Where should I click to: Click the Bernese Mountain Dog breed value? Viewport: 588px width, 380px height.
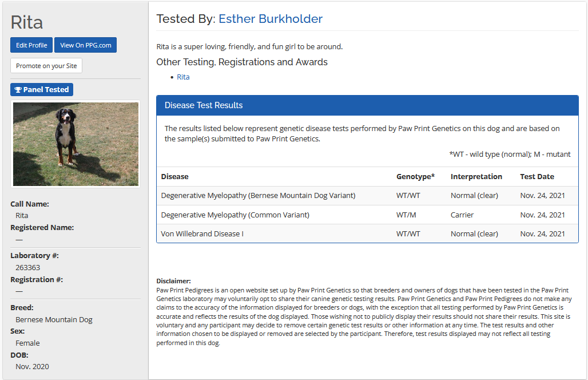(54, 320)
